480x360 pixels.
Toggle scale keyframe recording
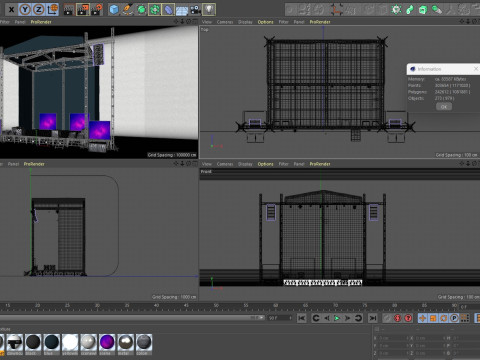click(433, 318)
